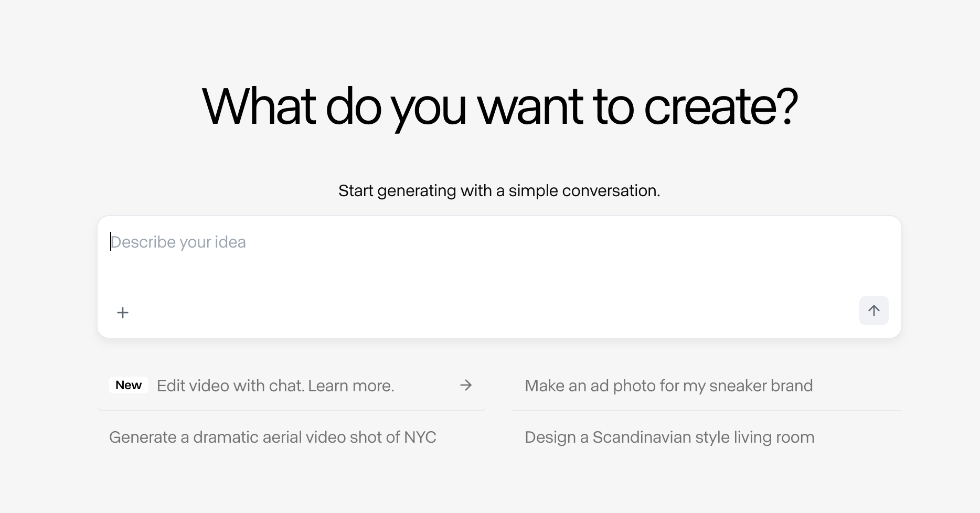Click the right arrow beside Learn more
This screenshot has width=980, height=513.
click(466, 386)
